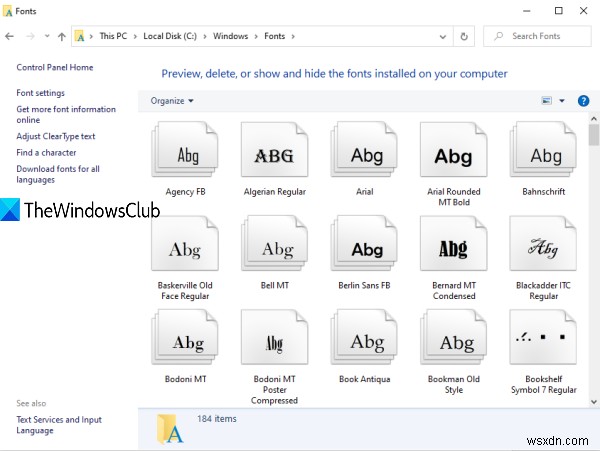This screenshot has height=451, width=600.
Task: Select the Berlin Sans FB icon
Action: click(x=364, y=243)
